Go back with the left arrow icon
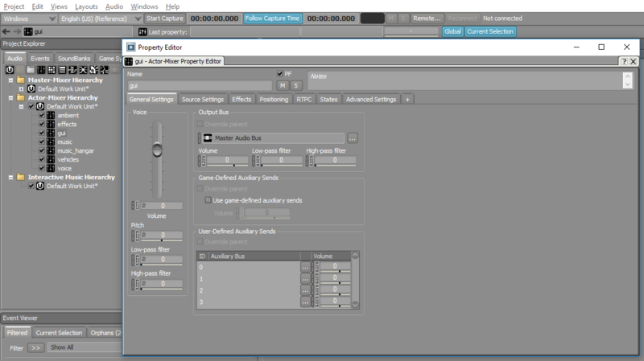 coord(6,31)
